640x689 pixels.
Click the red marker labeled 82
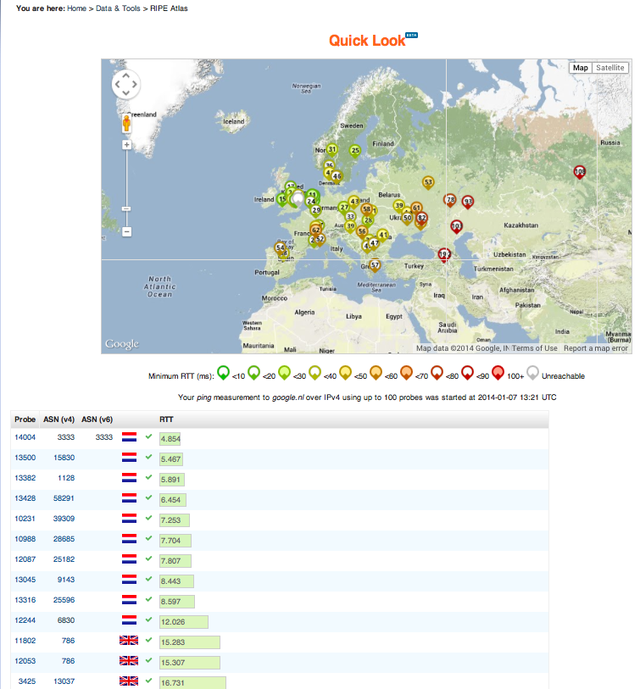pos(422,218)
